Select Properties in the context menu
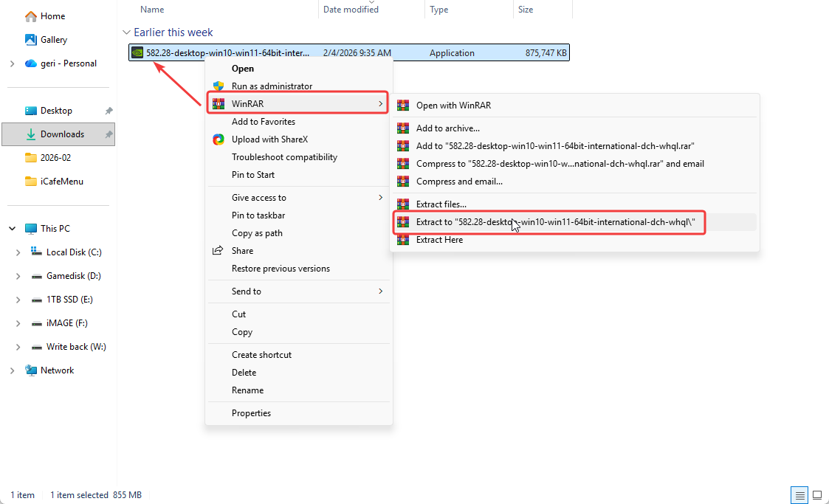The width and height of the screenshot is (829, 504). tap(251, 413)
